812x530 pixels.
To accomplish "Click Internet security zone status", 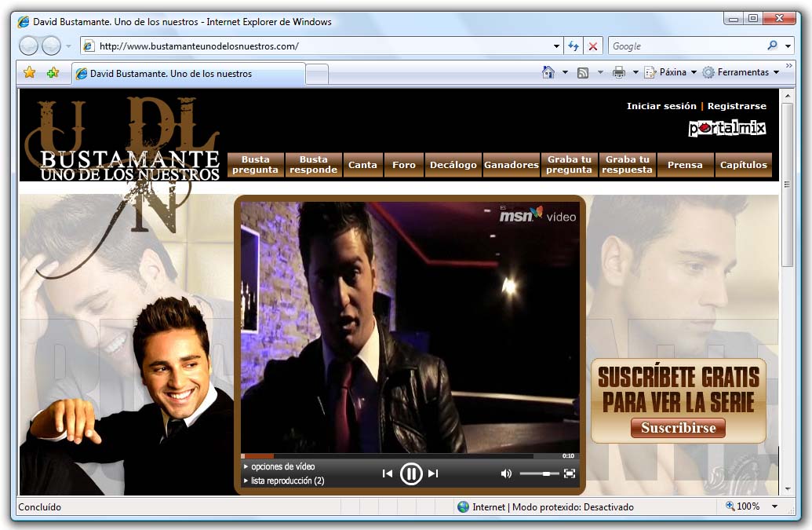I will [x=545, y=506].
